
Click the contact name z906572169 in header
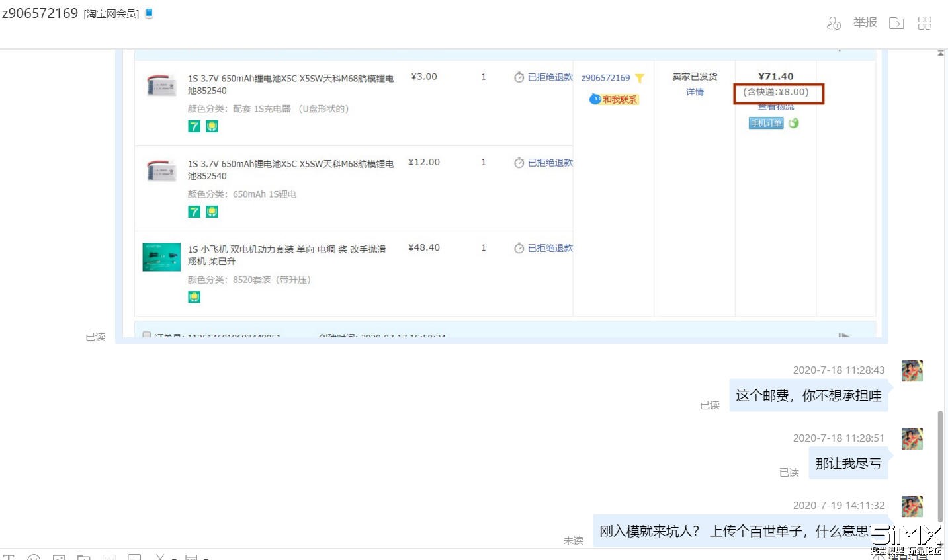point(40,13)
